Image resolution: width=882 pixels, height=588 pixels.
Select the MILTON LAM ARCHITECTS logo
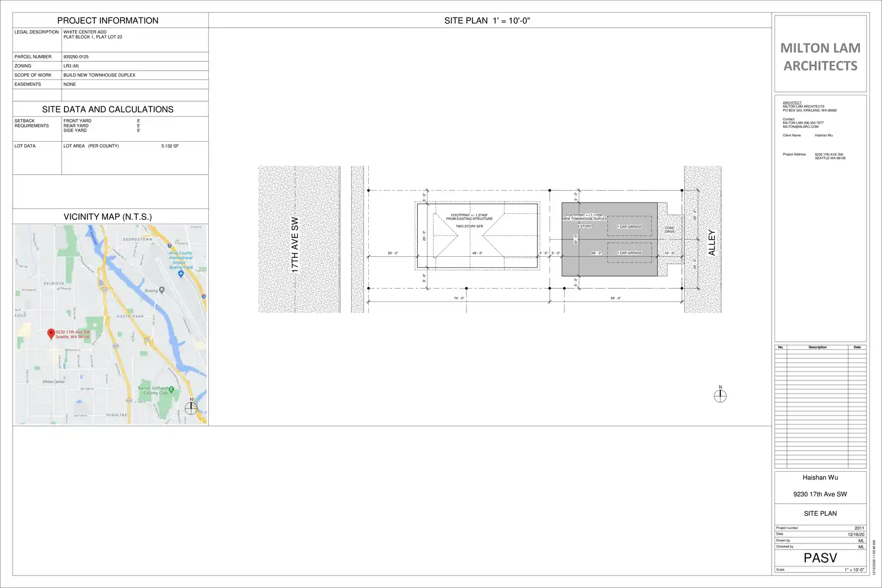820,57
